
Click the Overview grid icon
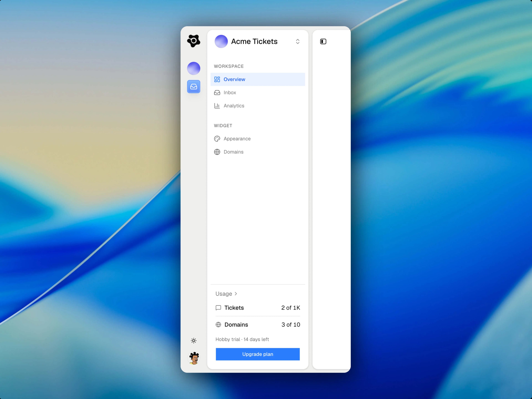coord(217,79)
